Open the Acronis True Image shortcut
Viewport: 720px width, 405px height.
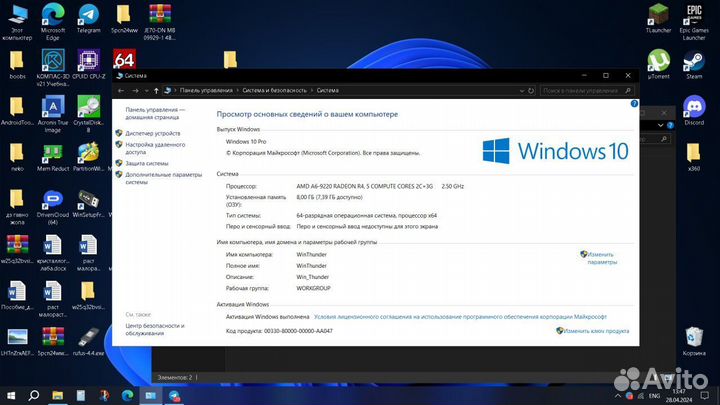click(x=53, y=114)
